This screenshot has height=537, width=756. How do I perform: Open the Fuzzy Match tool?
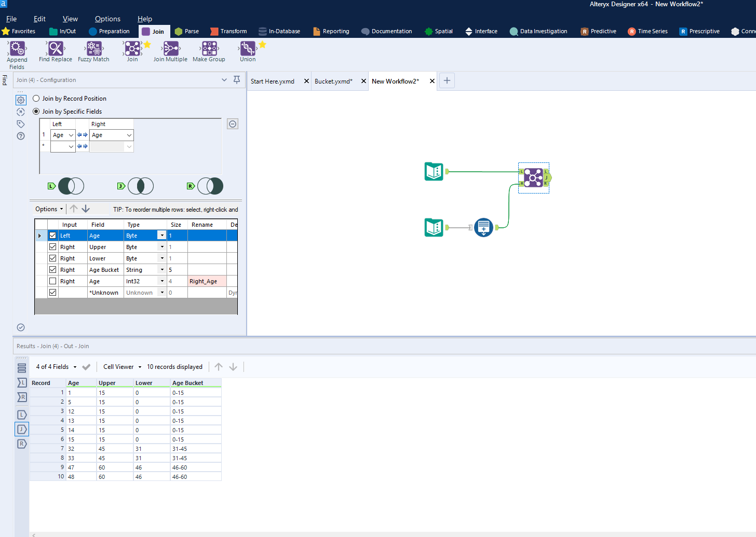coord(93,51)
